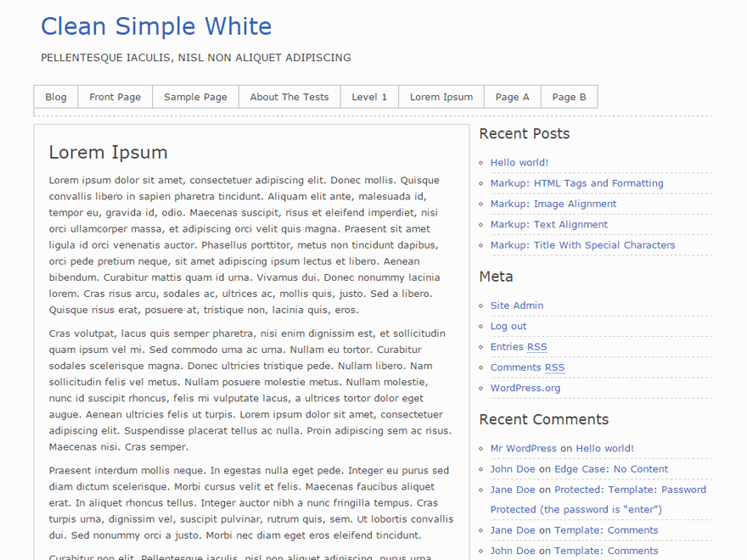
Task: Open Markup: HTML Tags and Formatting post
Action: 577,182
